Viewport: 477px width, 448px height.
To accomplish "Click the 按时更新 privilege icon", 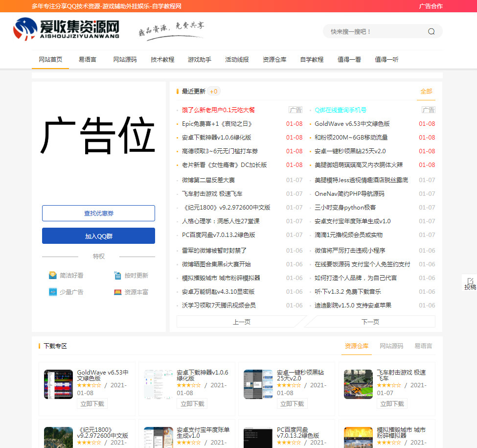I will 117,276.
